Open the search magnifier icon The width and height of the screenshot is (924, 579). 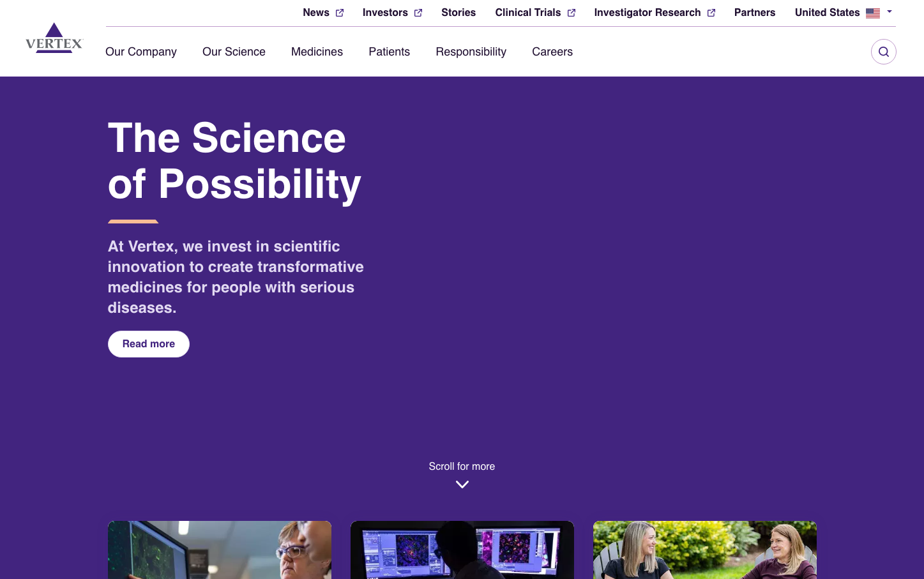[x=883, y=52]
